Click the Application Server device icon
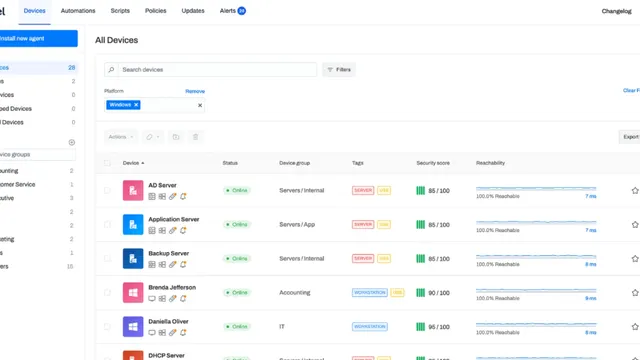640x360 pixels. pyautogui.click(x=133, y=224)
